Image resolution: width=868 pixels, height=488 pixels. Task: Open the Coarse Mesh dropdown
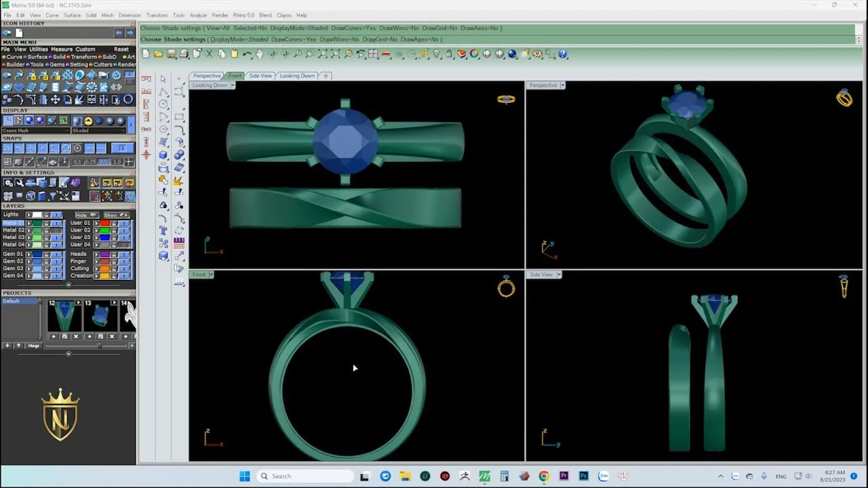(x=34, y=130)
